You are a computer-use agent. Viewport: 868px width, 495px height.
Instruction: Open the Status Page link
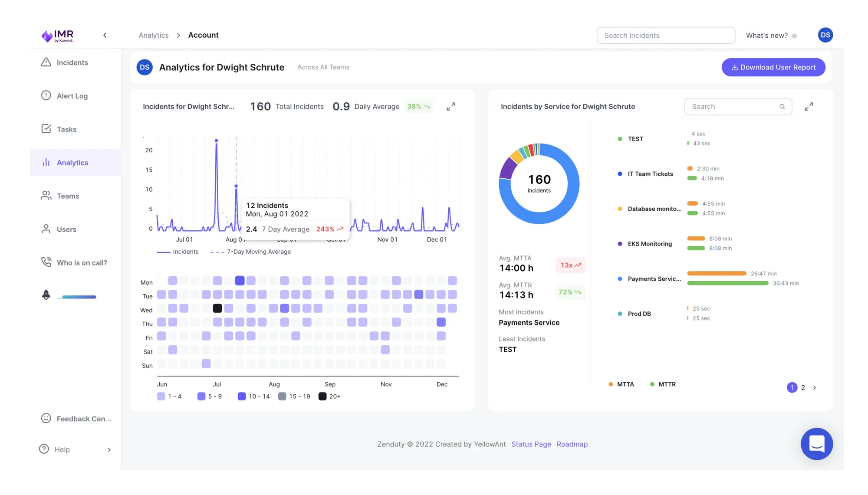[x=531, y=444]
